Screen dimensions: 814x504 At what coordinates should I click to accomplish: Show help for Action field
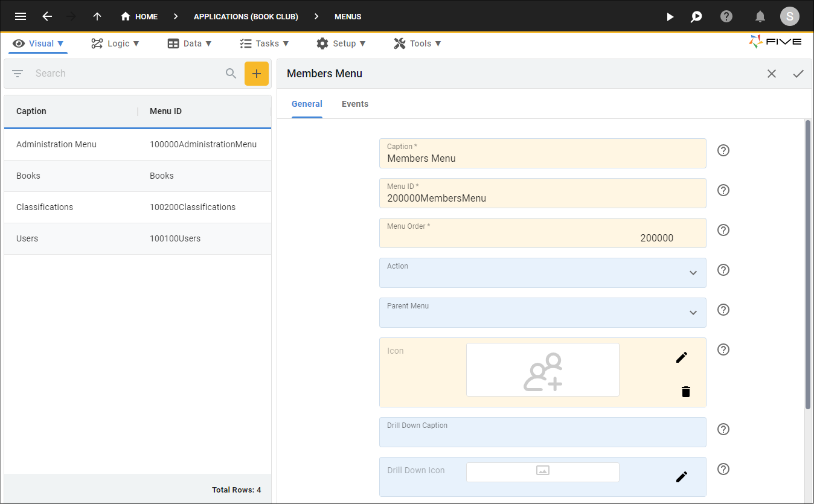pos(723,270)
